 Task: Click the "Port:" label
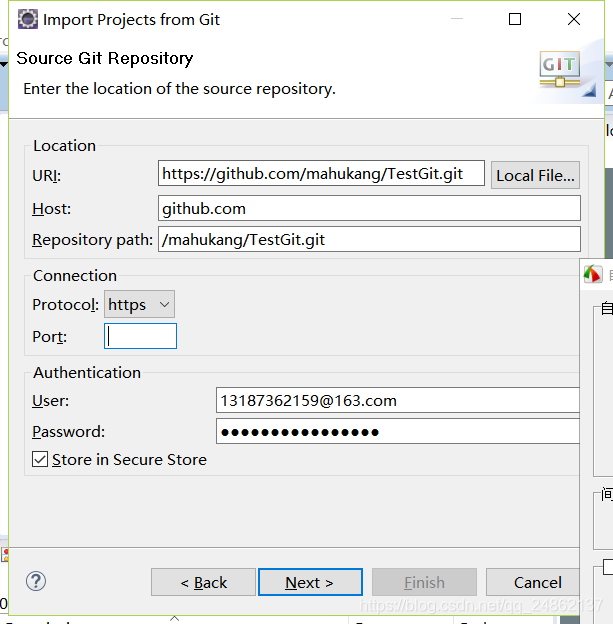pos(50,337)
